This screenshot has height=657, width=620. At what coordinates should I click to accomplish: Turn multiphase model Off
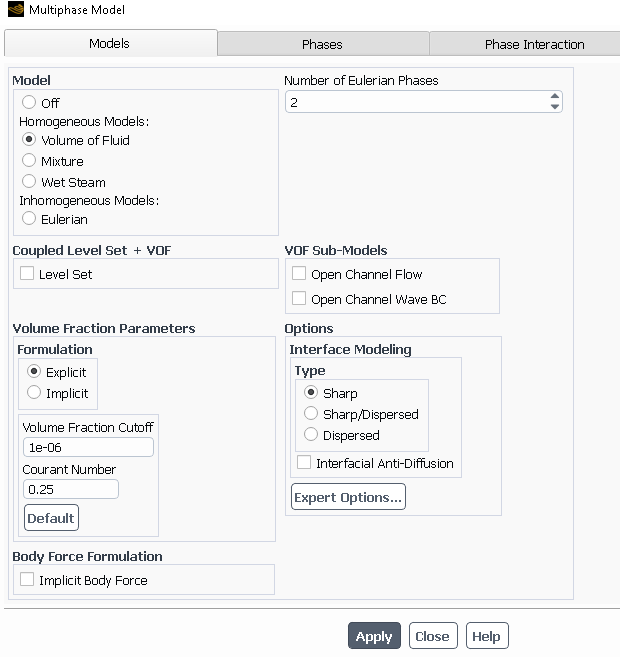[29, 103]
